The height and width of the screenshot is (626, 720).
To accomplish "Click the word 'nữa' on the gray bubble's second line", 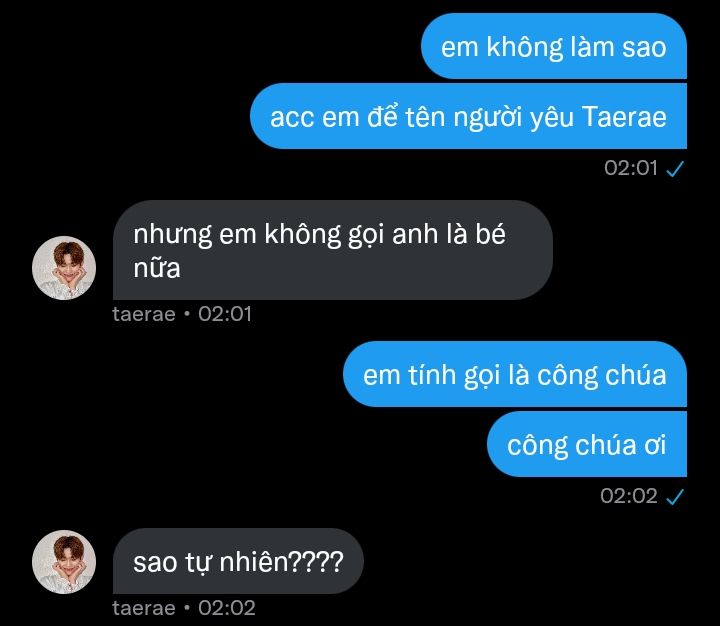I will (x=157, y=268).
